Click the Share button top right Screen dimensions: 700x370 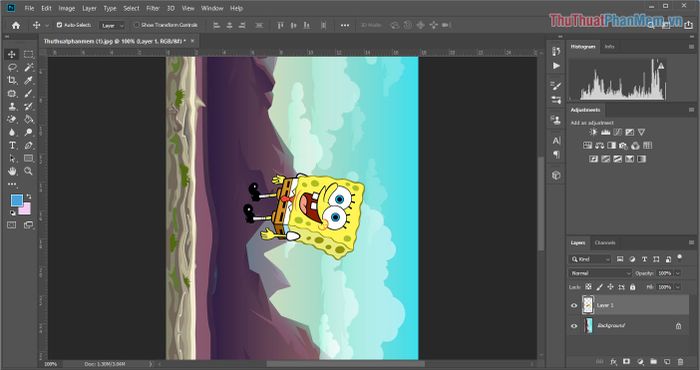tap(688, 25)
